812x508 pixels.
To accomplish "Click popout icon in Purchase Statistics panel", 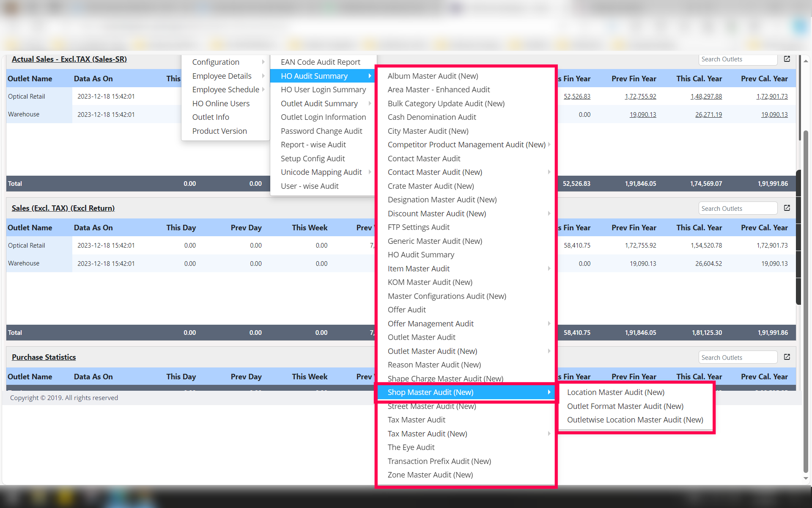I will [x=787, y=357].
